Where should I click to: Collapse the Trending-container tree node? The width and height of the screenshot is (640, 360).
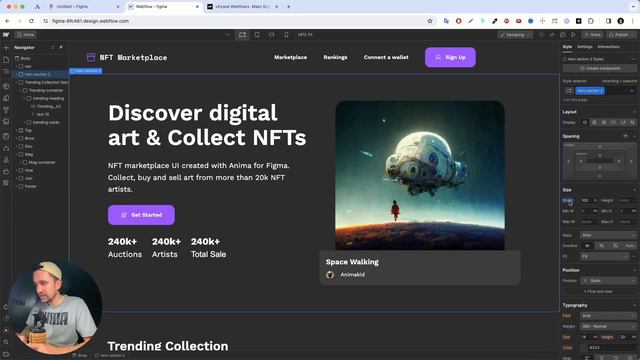pyautogui.click(x=20, y=90)
